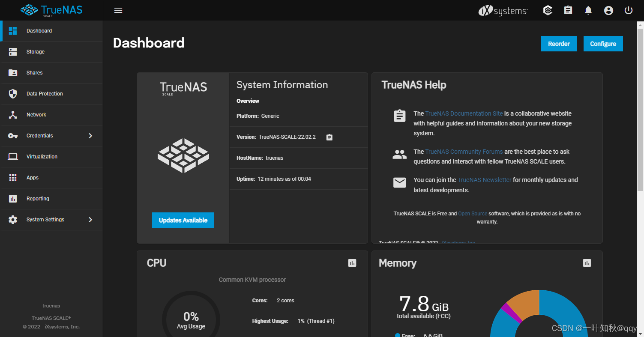This screenshot has width=644, height=337.
Task: Open the iXsystems logo link
Action: click(503, 11)
